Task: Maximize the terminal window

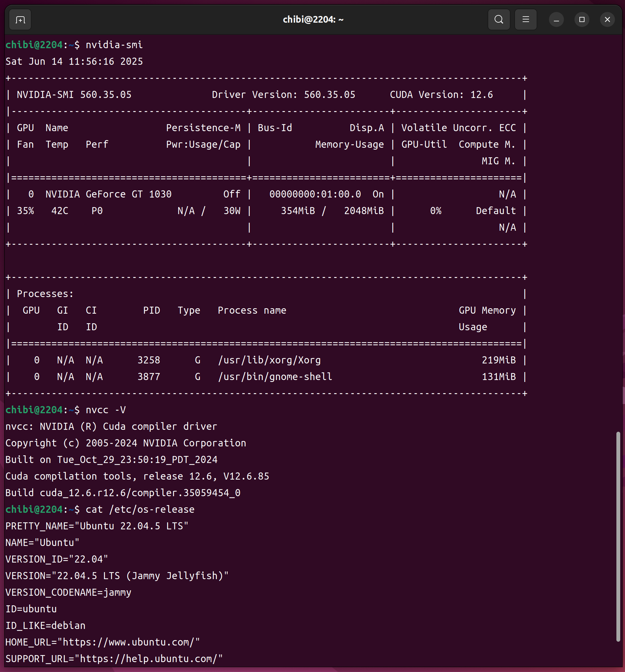Action: click(581, 19)
